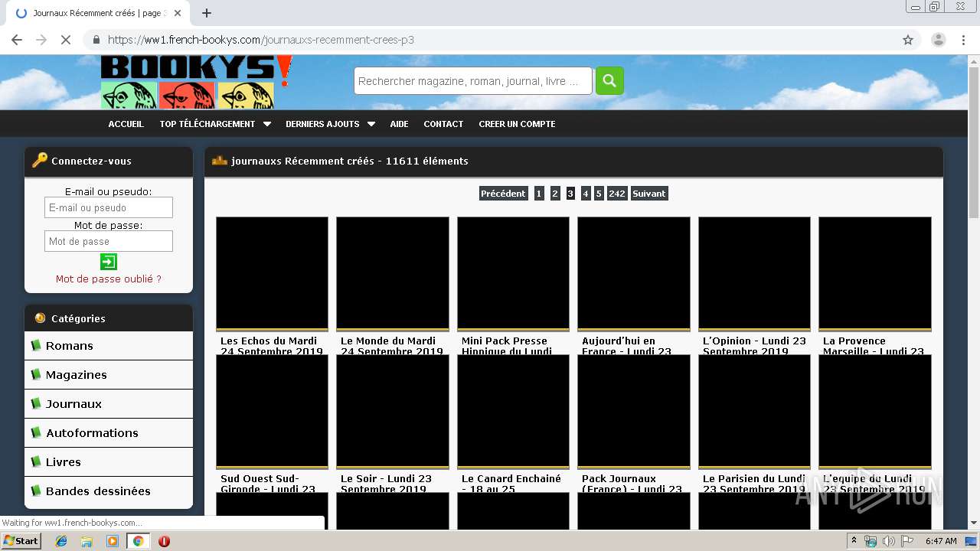Open the Magazines category
Screen dimensions: 980x551
tap(77, 375)
